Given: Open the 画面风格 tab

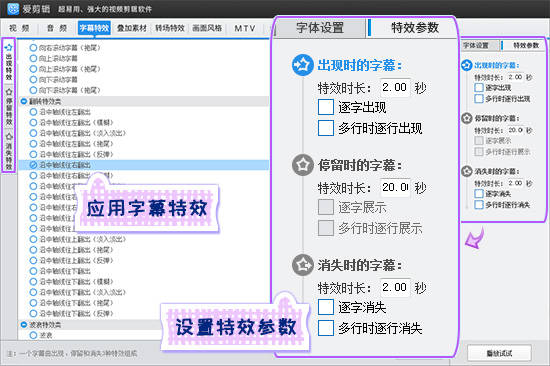Looking at the screenshot, I should [x=207, y=28].
